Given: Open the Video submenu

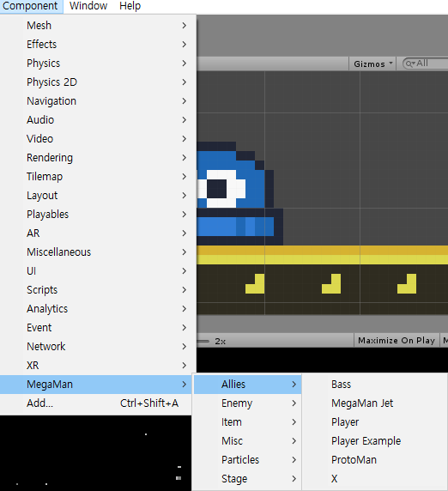Looking at the screenshot, I should [x=98, y=139].
